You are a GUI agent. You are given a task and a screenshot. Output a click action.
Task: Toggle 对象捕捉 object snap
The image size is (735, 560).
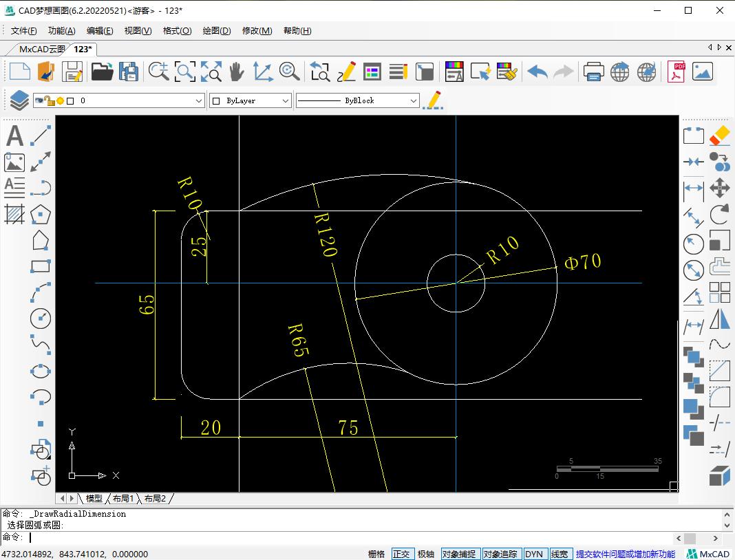[x=459, y=554]
